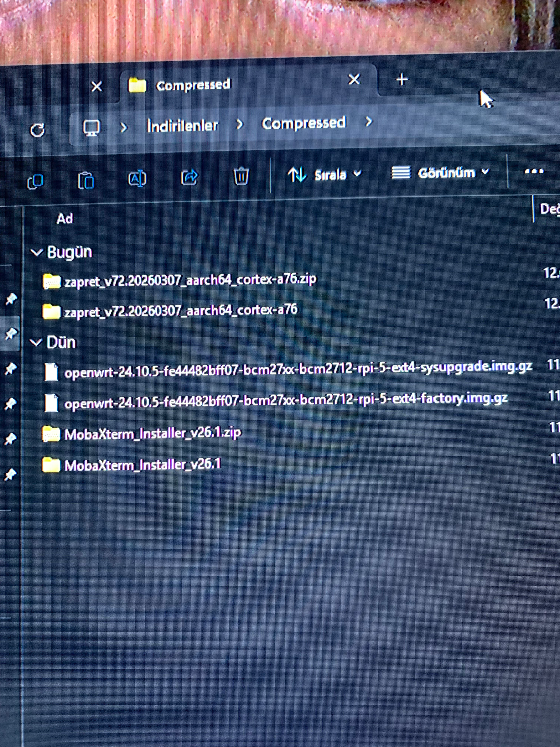Sort by the Ad column header
Image resolution: width=560 pixels, height=747 pixels.
coord(65,219)
